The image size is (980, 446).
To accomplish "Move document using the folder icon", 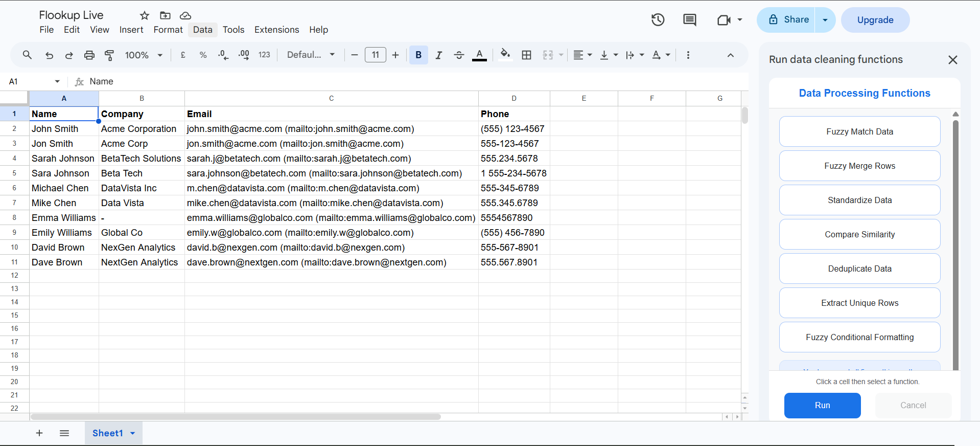I will (x=165, y=15).
